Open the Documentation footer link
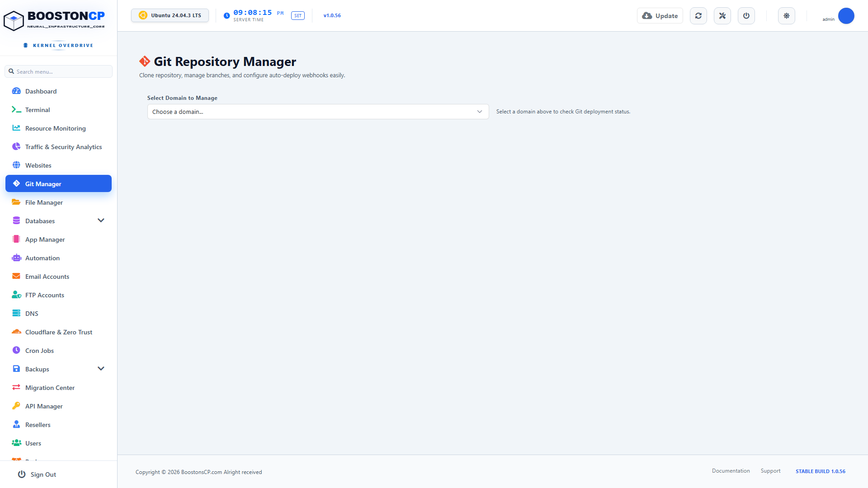 (731, 471)
